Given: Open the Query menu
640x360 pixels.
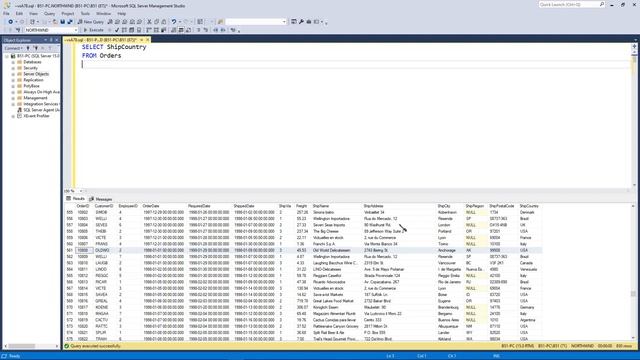Looking at the screenshot, I should tap(49, 13).
